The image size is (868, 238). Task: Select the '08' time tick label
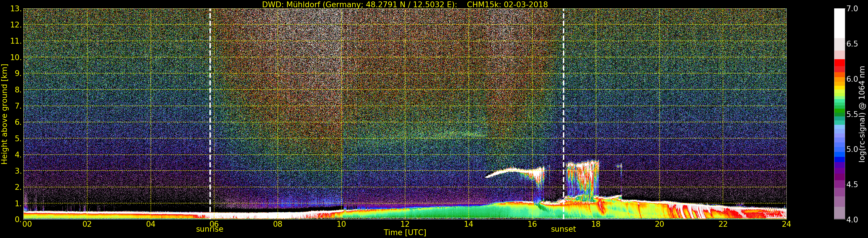coord(278,224)
